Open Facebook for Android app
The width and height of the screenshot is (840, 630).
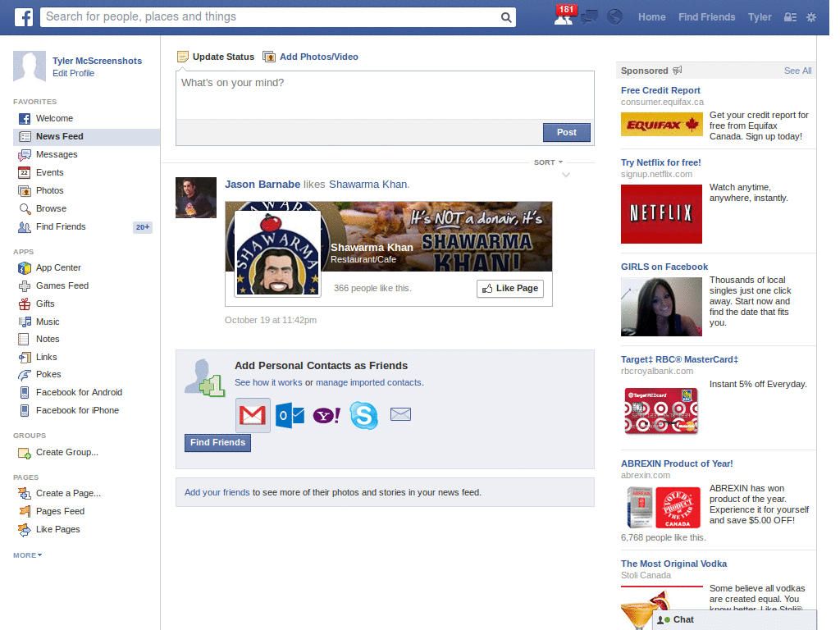(79, 393)
